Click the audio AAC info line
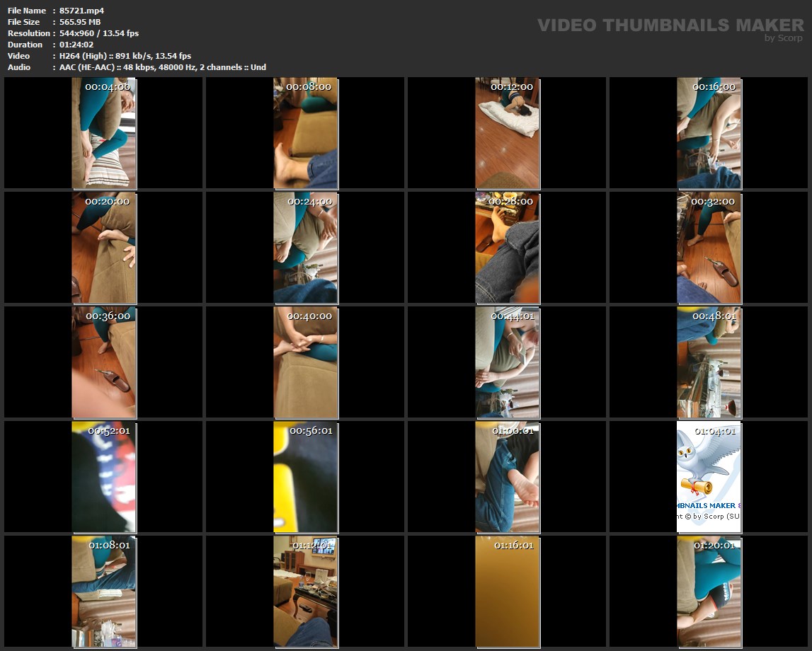Screen dimensions: 812x651 pyautogui.click(x=163, y=67)
